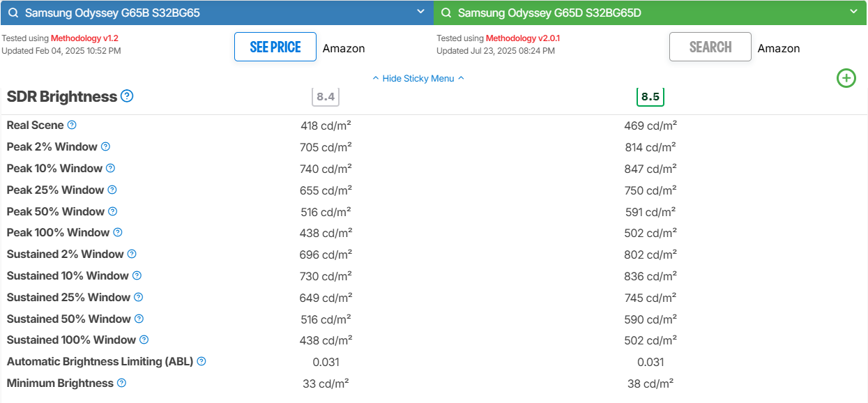
Task: Click the 469 cd/m² Real Scene value
Action: click(650, 126)
